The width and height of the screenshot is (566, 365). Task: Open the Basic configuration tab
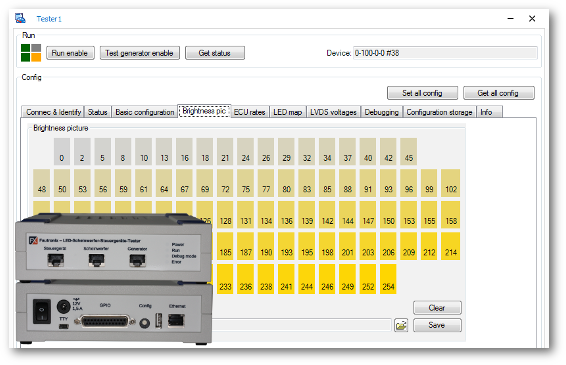coord(144,112)
